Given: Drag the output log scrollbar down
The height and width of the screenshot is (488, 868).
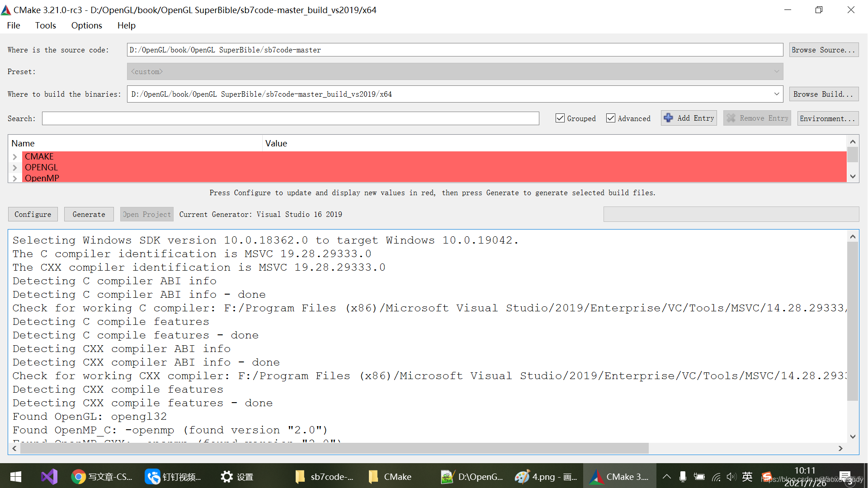Looking at the screenshot, I should (854, 435).
